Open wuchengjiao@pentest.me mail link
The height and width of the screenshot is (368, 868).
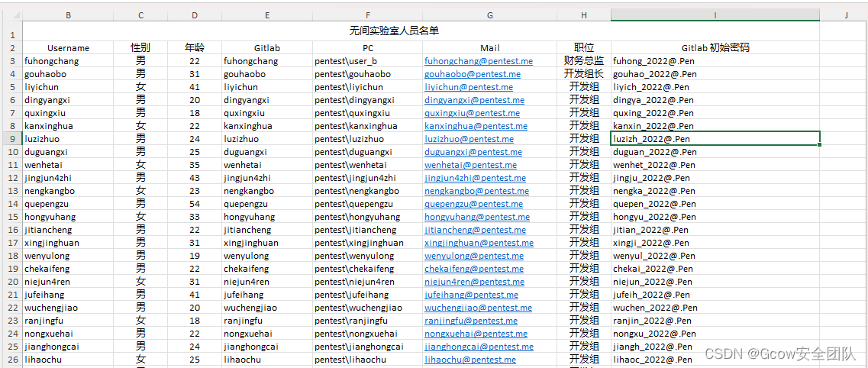pos(479,308)
